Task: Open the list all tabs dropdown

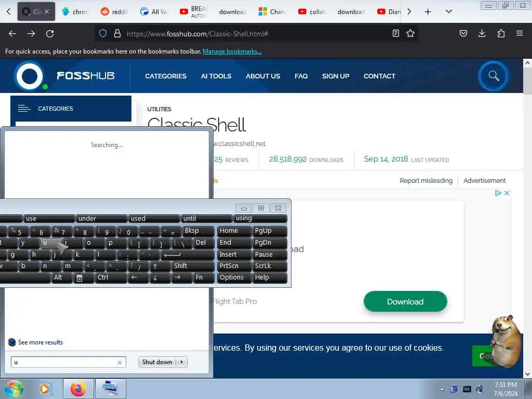Action: [448, 11]
